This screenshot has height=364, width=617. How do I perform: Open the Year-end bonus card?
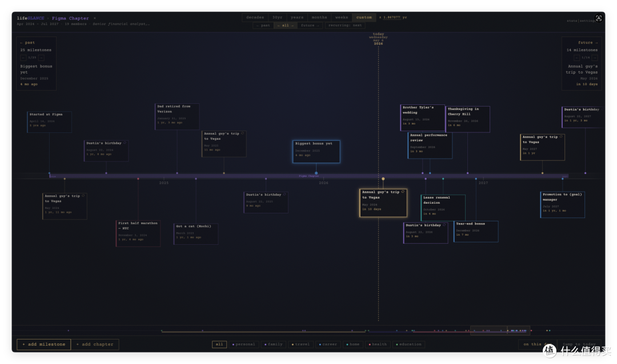coord(476,231)
